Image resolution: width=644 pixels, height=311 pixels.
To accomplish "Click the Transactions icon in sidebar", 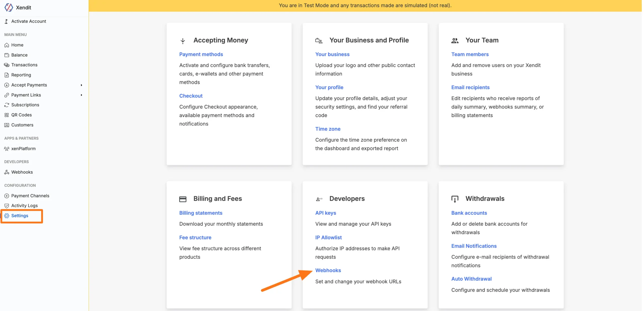I will tap(7, 65).
